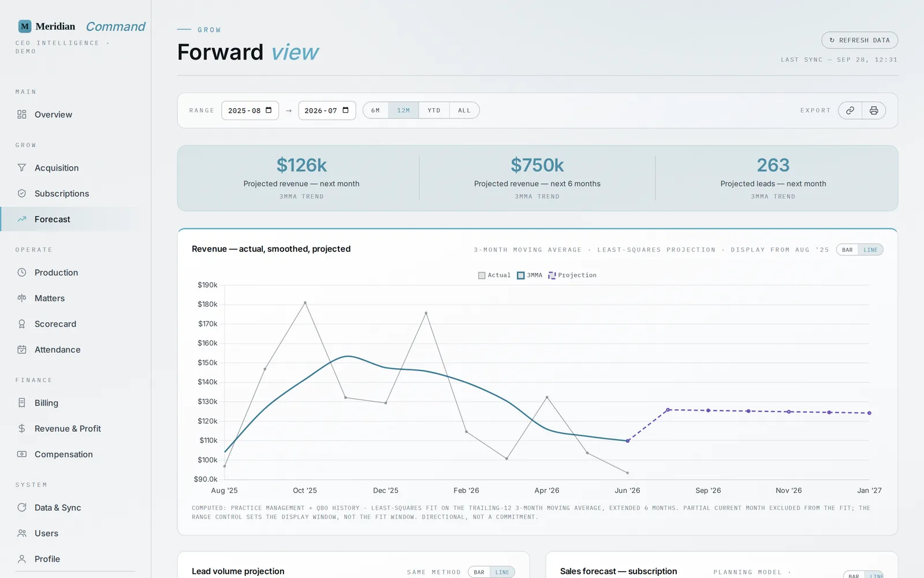Click the Revenue & Profit dollar icon
924x578 pixels.
point(22,428)
